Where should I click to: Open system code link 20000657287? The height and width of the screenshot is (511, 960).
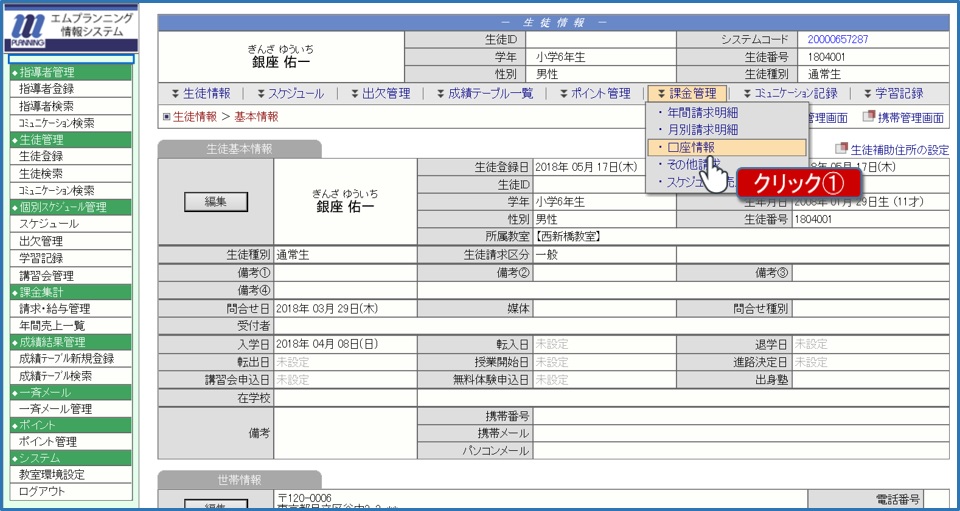[x=837, y=39]
